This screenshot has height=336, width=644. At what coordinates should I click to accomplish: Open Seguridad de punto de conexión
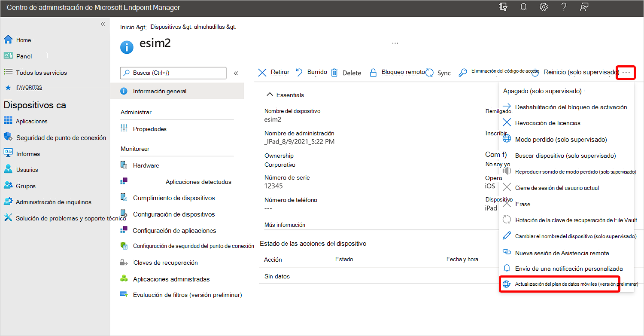tap(61, 138)
